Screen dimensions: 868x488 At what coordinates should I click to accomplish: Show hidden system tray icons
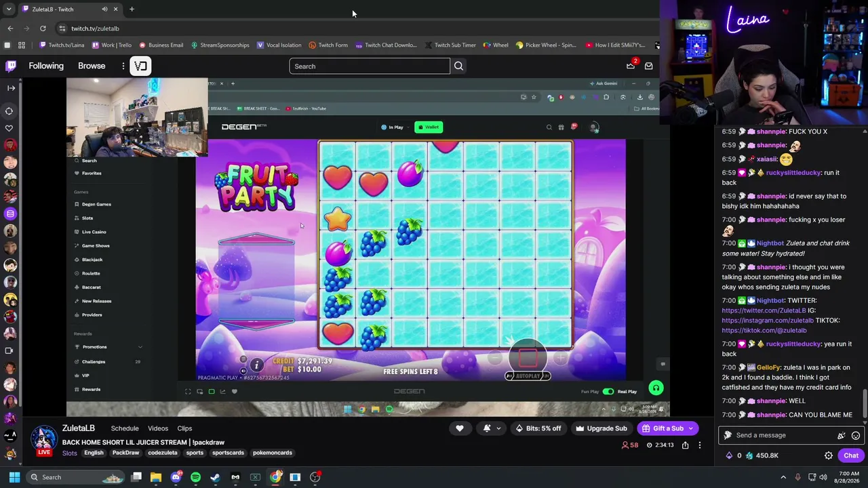coord(783,477)
